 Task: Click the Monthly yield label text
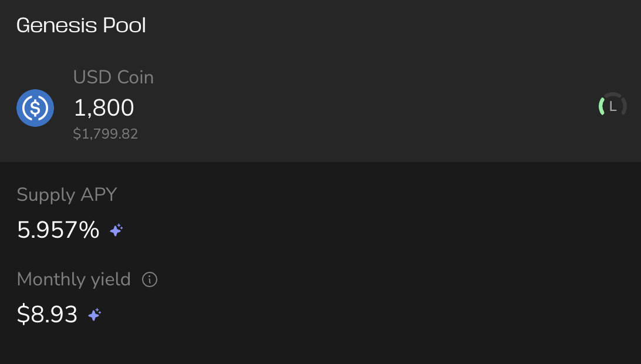(x=73, y=279)
